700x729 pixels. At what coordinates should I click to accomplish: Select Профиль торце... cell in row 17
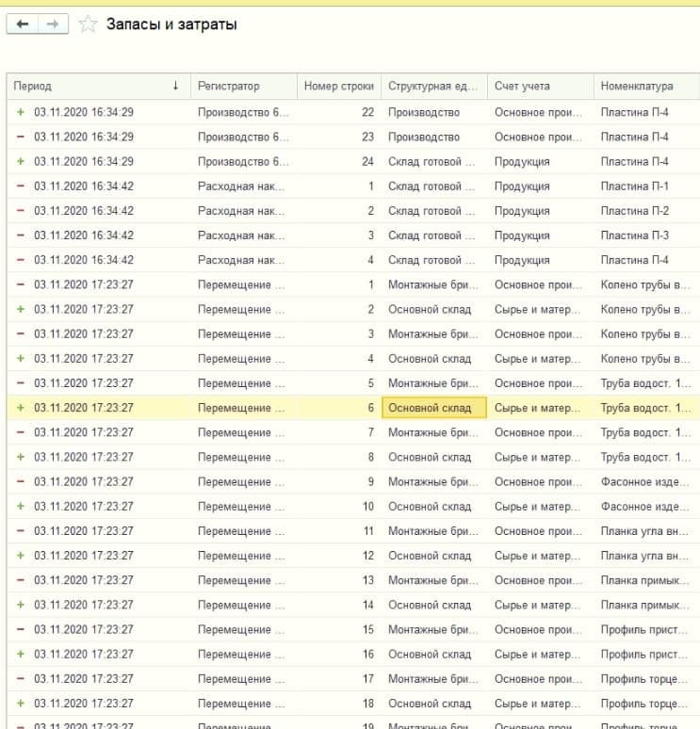(x=646, y=679)
